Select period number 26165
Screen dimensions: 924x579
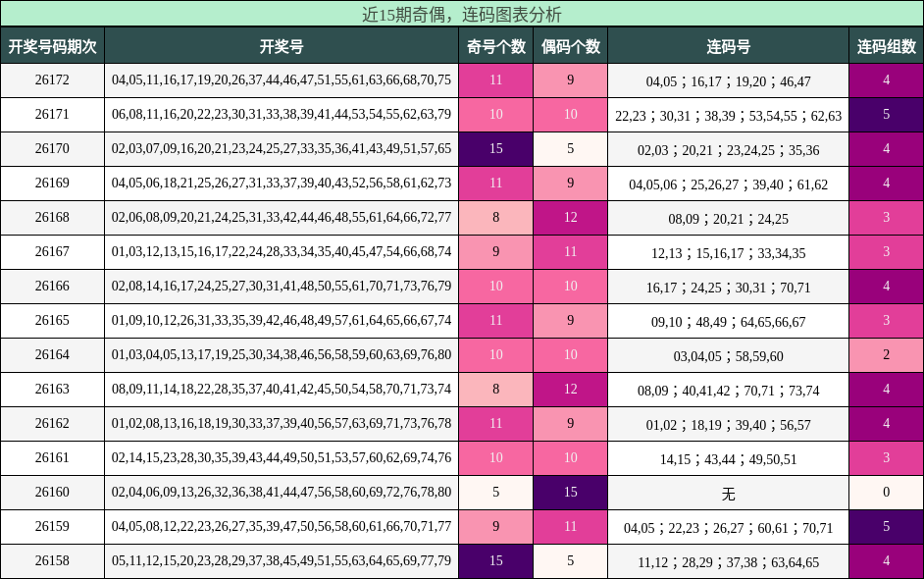pos(52,320)
